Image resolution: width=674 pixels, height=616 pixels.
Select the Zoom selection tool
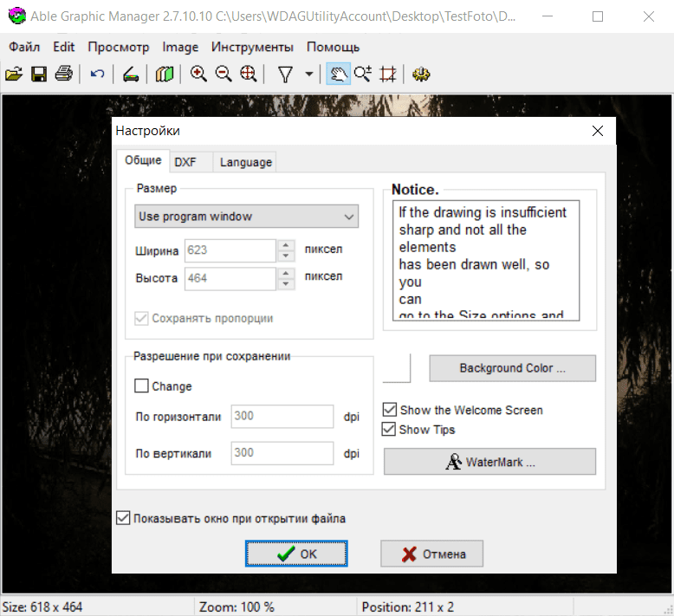[363, 74]
